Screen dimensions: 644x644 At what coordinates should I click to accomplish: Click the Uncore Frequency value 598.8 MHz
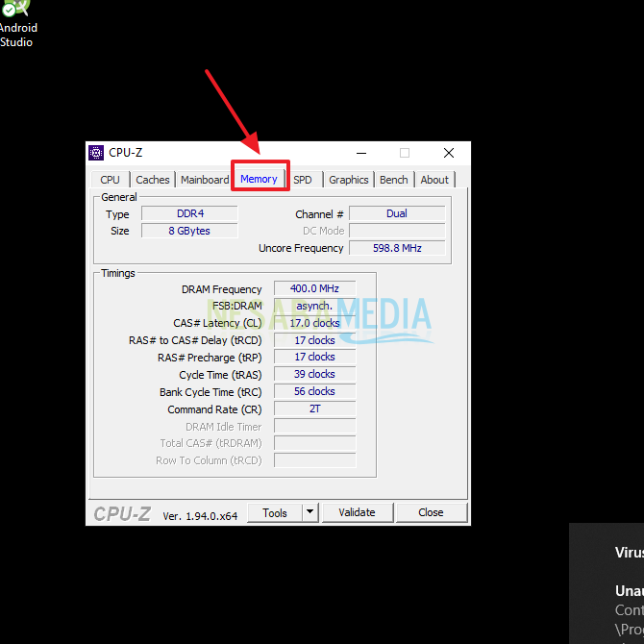[x=397, y=248]
